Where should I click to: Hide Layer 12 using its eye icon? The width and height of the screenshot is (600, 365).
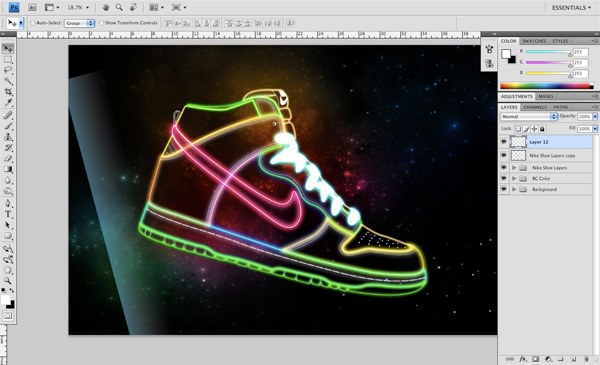click(x=504, y=142)
